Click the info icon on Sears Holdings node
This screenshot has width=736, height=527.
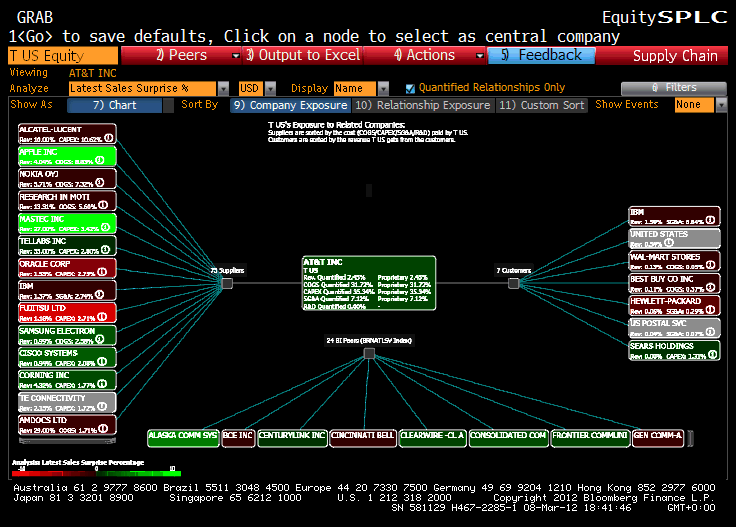(x=713, y=354)
